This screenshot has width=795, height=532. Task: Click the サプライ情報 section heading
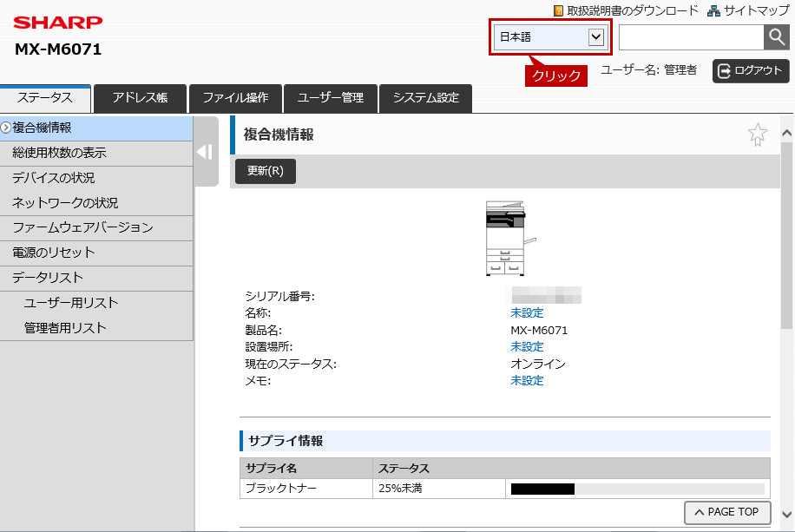(x=286, y=441)
